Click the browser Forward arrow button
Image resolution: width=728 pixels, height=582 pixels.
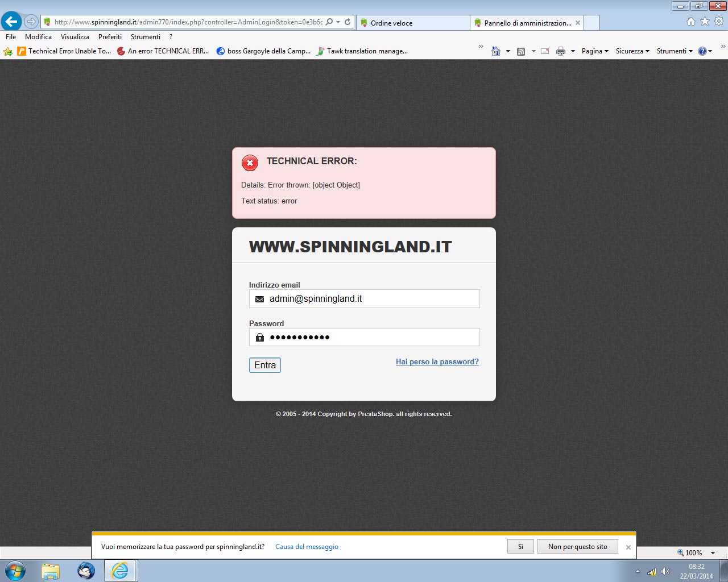31,22
